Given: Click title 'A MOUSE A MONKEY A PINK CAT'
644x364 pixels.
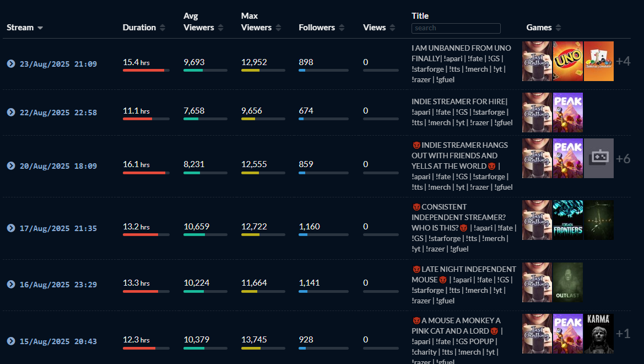Looking at the screenshot, I should (456, 326).
